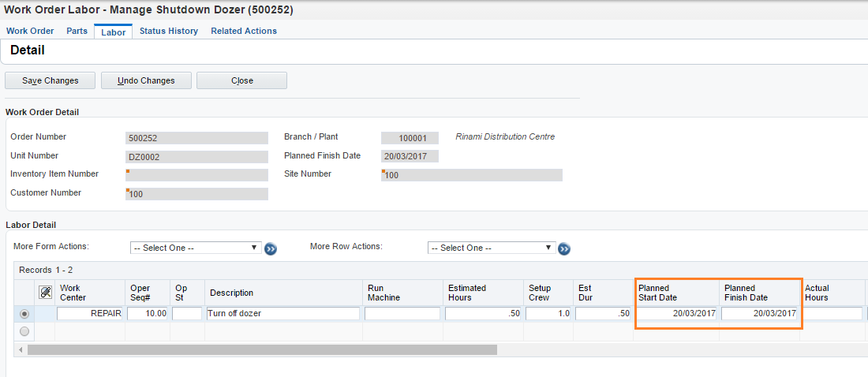
Task: Click the left arrow of the grid scrollbar
Action: pos(20,349)
